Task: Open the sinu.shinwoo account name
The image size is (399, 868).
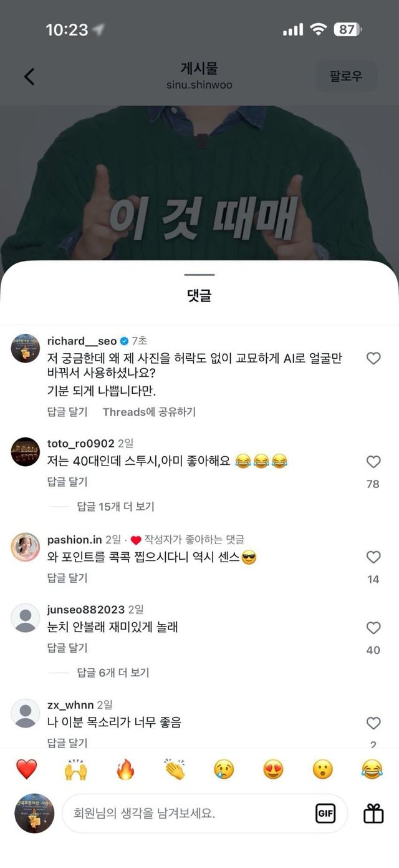Action: click(x=199, y=84)
